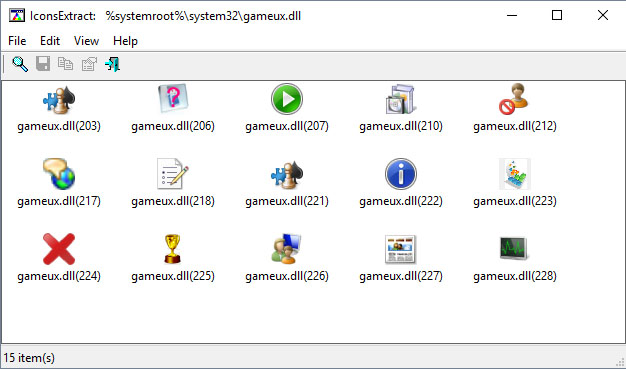This screenshot has width=626, height=369.
Task: Close the IconsExtract window
Action: [603, 16]
